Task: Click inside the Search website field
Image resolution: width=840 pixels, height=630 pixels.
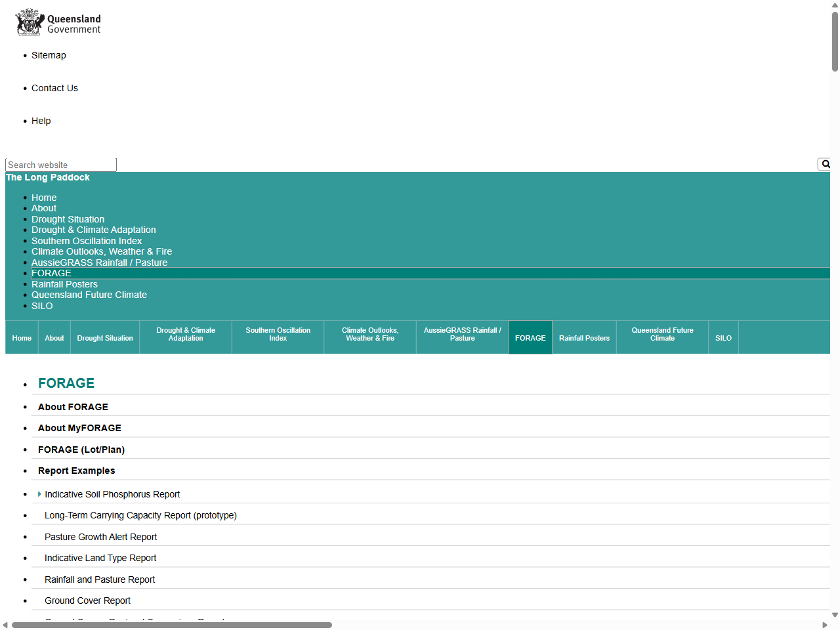Action: [x=60, y=165]
